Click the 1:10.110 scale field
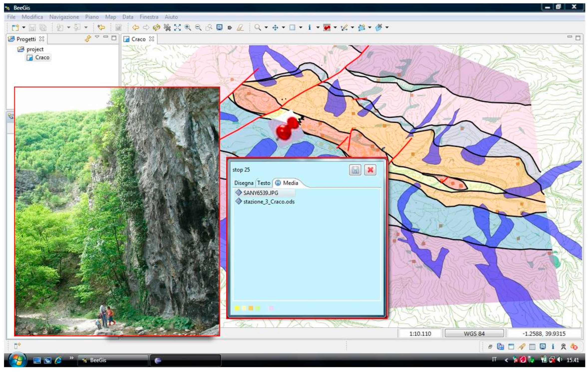This screenshot has height=374, width=588. 420,334
